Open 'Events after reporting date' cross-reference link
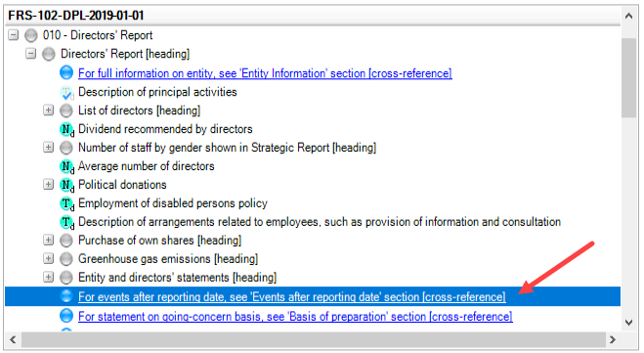This screenshot has width=644, height=353. tap(292, 296)
